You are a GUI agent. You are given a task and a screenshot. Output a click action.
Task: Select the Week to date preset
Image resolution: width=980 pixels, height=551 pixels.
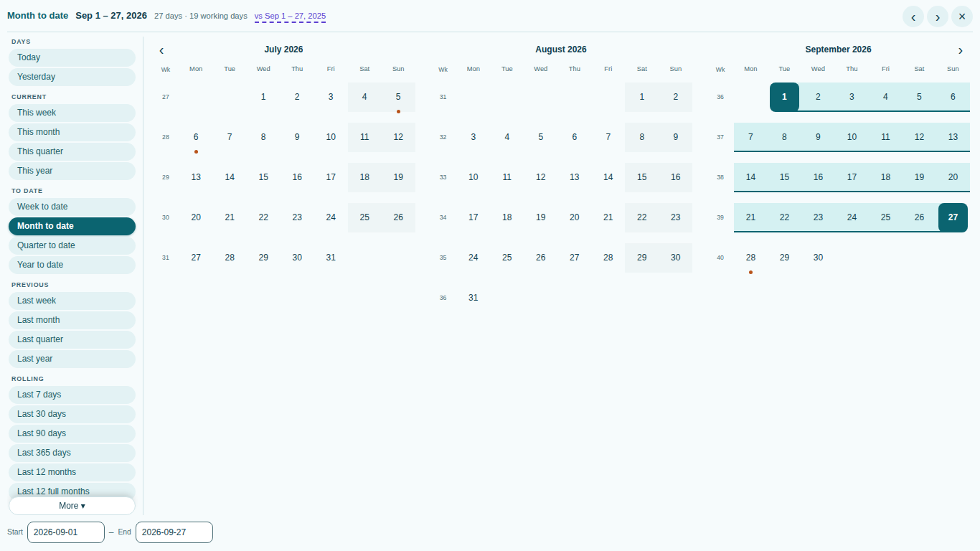[72, 207]
